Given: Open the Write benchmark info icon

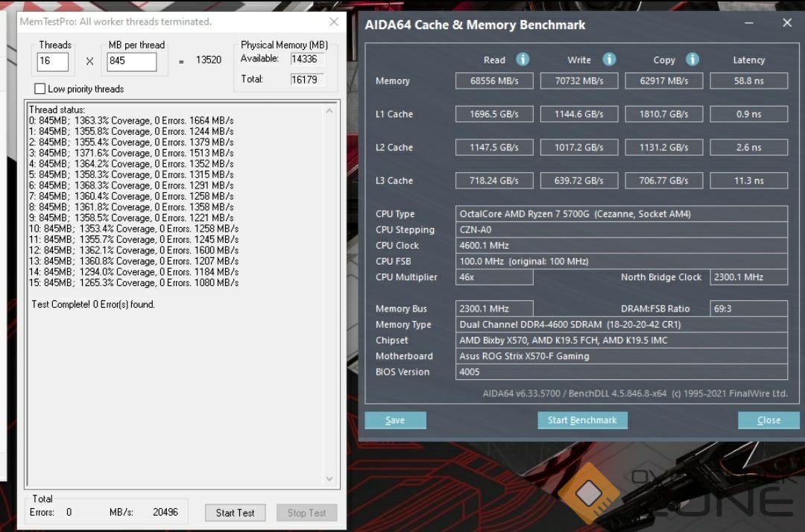Looking at the screenshot, I should coord(609,60).
